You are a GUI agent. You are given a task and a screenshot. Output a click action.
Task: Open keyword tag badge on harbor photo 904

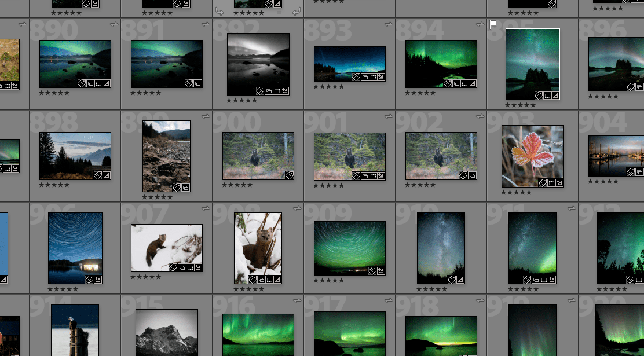(x=630, y=172)
